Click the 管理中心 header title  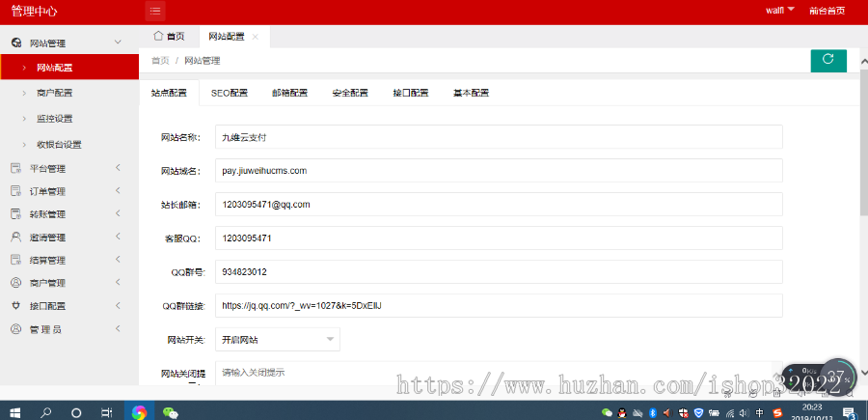coord(34,11)
